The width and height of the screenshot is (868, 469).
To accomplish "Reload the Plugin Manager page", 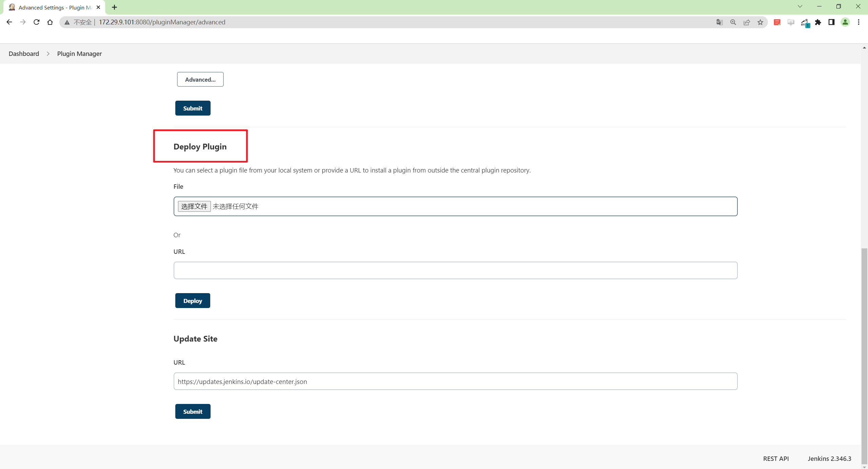I will point(36,22).
